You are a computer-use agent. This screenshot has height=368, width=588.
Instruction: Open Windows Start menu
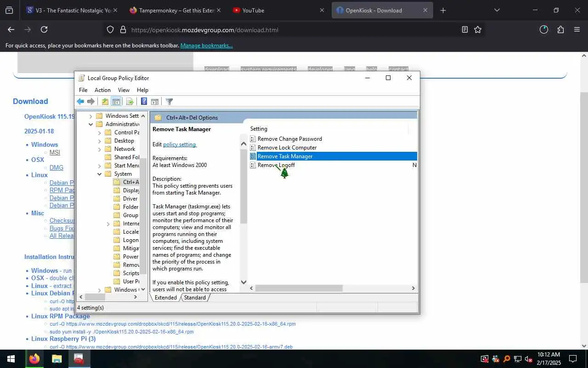11,359
